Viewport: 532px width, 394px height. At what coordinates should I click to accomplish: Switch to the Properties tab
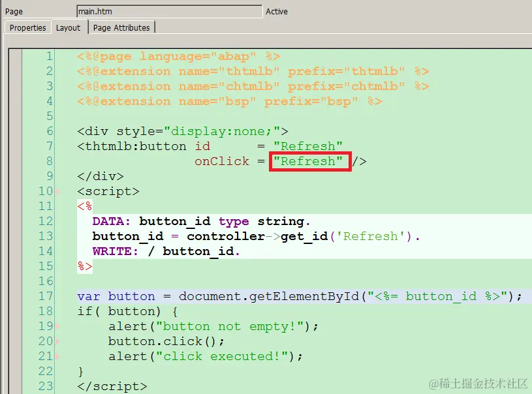click(27, 28)
